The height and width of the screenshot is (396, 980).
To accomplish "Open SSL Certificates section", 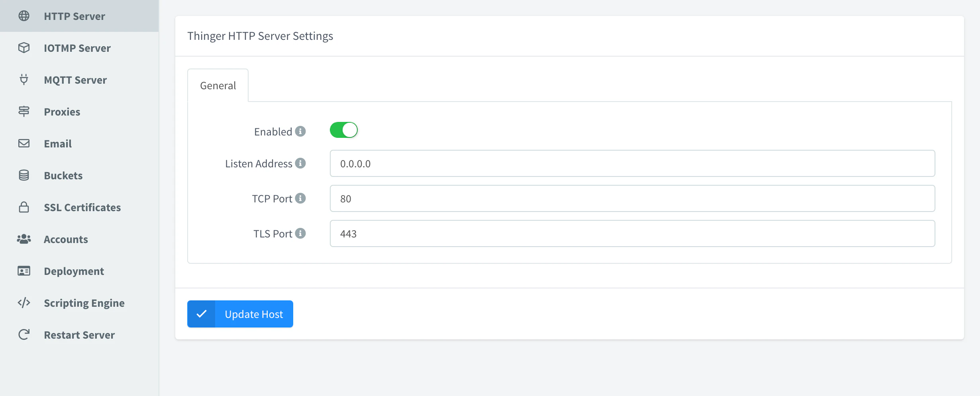I will [x=79, y=207].
